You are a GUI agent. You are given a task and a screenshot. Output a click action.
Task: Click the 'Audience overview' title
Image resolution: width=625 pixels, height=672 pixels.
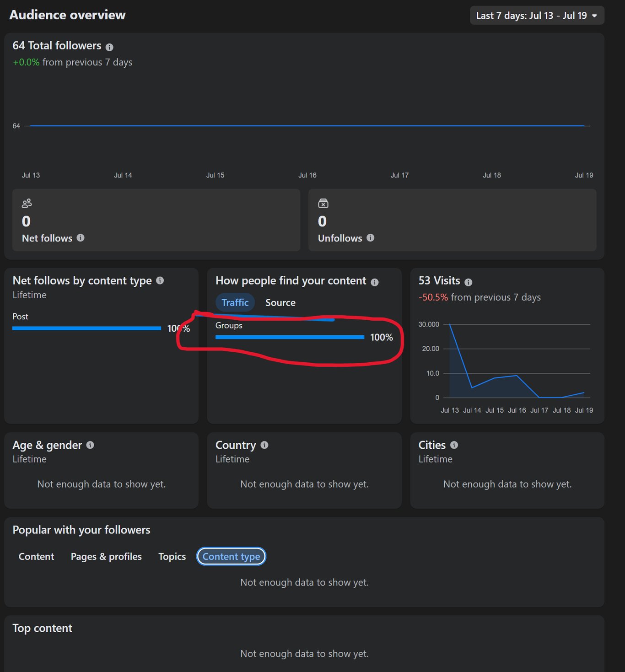tap(67, 15)
